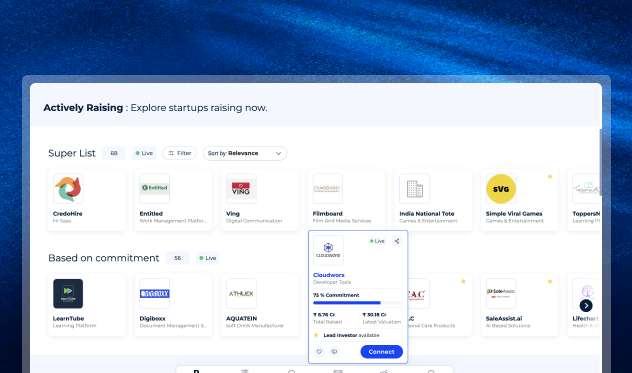Open the Filmboard card title
This screenshot has height=373, width=632.
tap(328, 214)
